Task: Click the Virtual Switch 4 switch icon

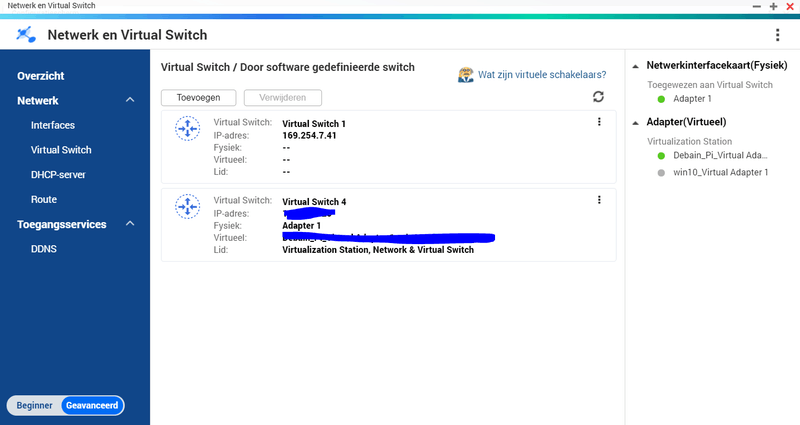Action: [x=188, y=207]
